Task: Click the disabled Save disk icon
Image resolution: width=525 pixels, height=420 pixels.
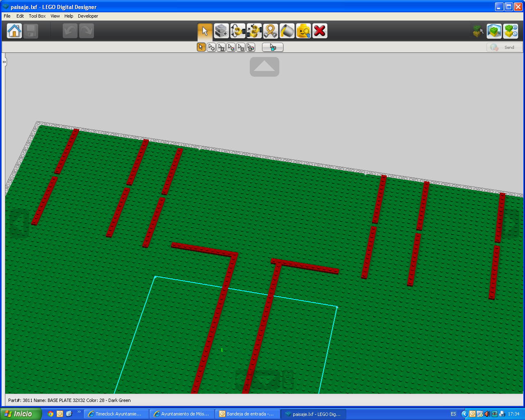Action: (x=31, y=31)
